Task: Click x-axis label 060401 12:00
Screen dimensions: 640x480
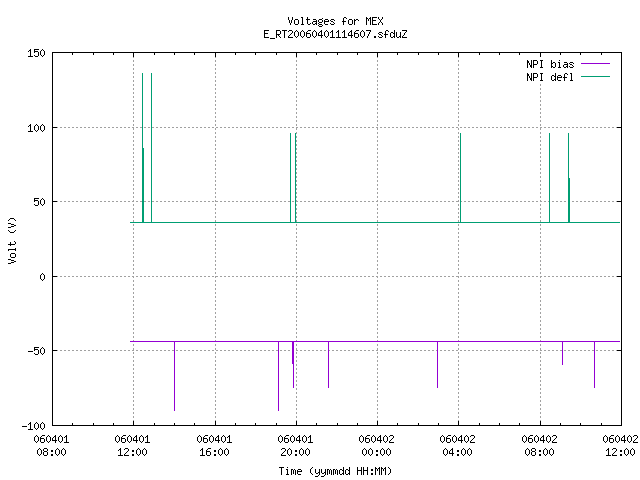Action: click(x=132, y=446)
